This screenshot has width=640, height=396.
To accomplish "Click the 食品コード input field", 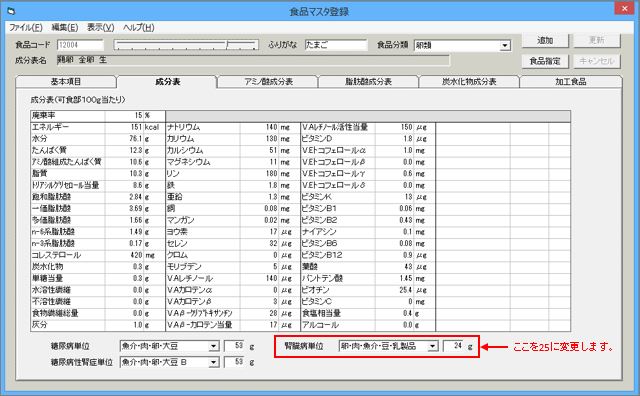I will click(x=80, y=45).
